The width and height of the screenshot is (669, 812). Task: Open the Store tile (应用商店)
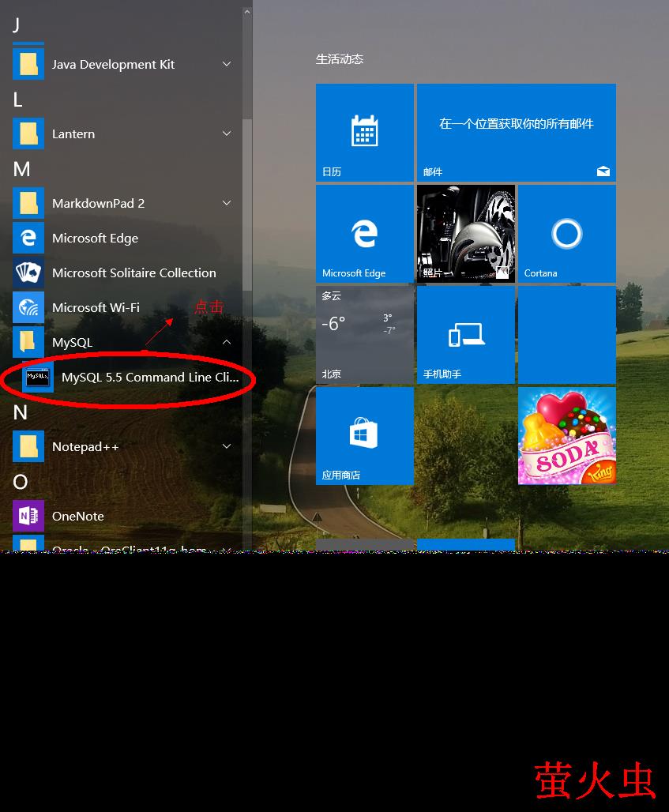(x=364, y=435)
